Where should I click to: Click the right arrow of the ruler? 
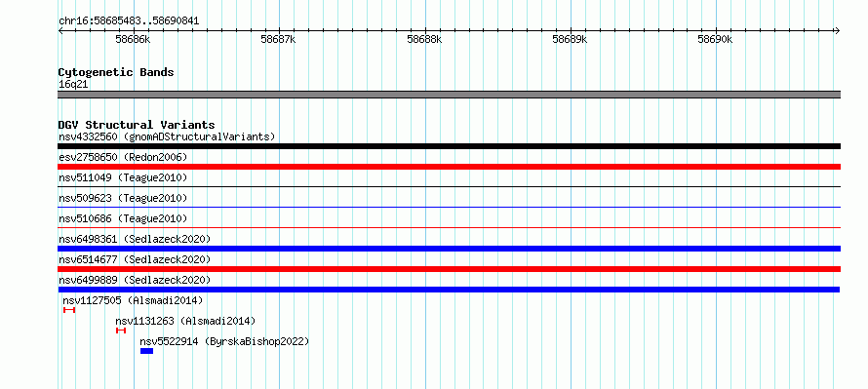click(x=837, y=31)
